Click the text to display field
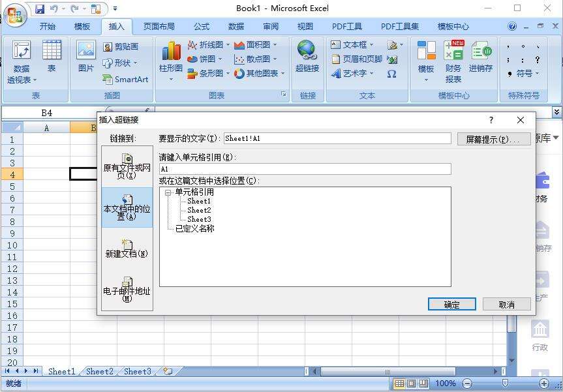Screen dimensions: 563x392 click(337, 138)
